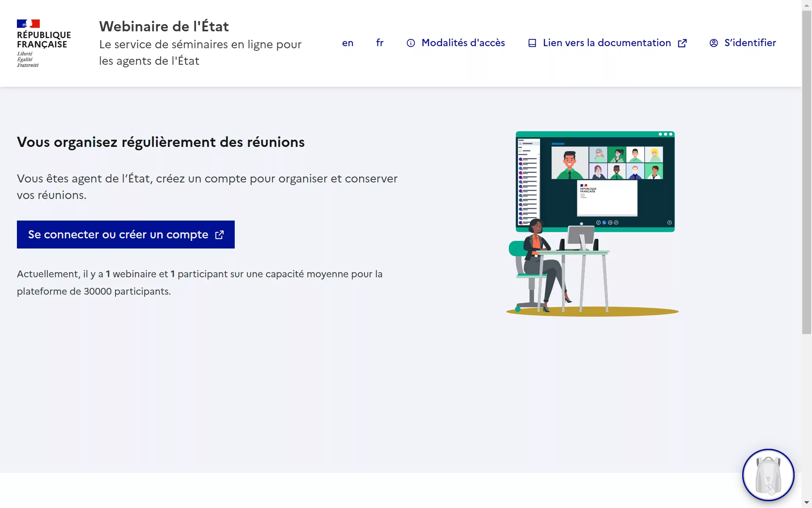
Task: Click the Webinaire de l'État site title
Action: click(164, 27)
